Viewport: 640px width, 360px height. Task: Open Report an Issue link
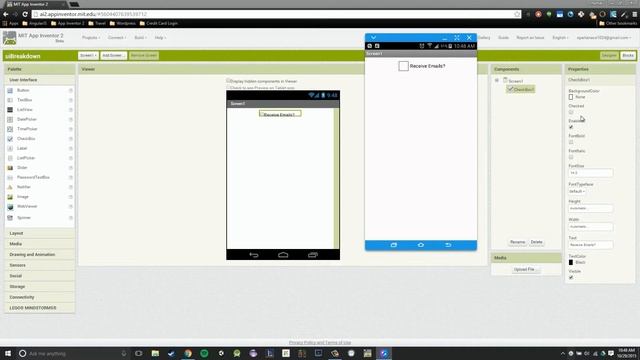[x=530, y=38]
